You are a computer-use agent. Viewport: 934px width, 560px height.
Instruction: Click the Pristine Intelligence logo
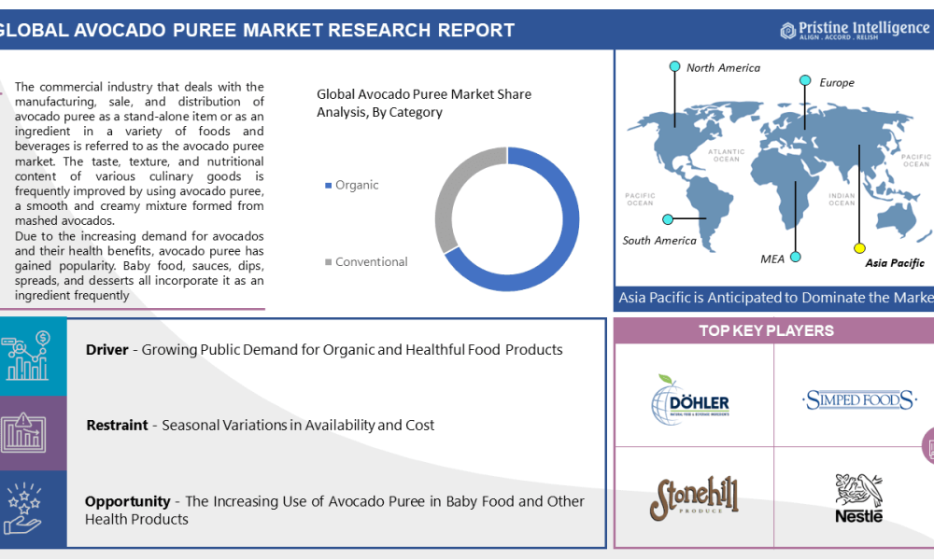pos(856,30)
